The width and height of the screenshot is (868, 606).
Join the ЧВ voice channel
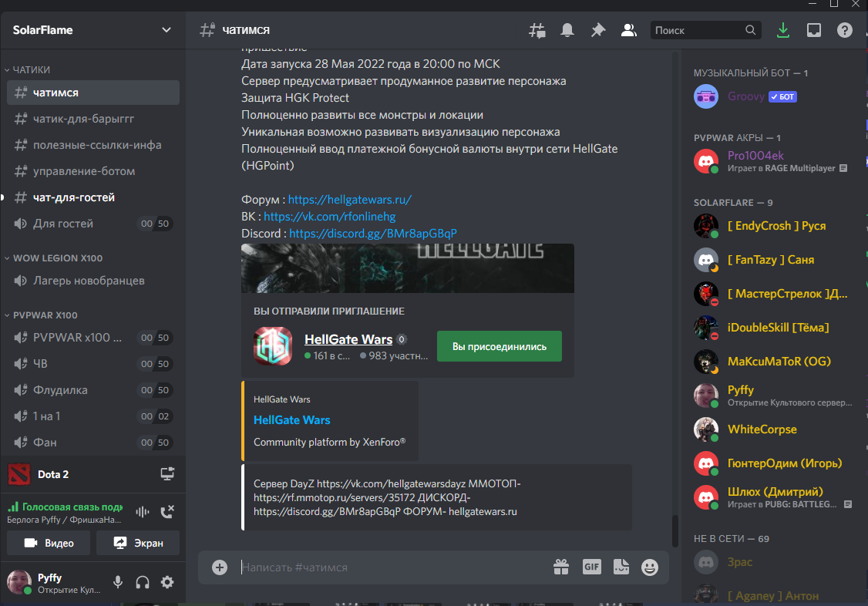[x=93, y=364]
